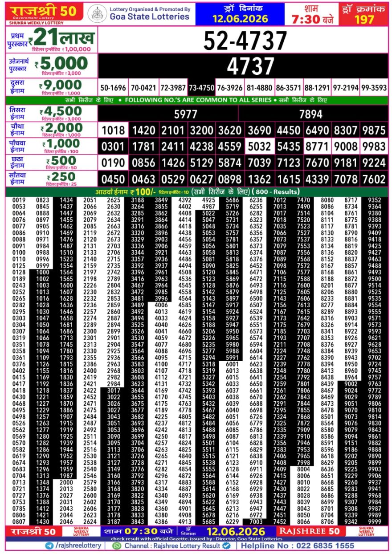Image resolution: width=392 pixels, height=554 pixels.
Task: Select seventh prize number 7602
Action: click(374, 179)
